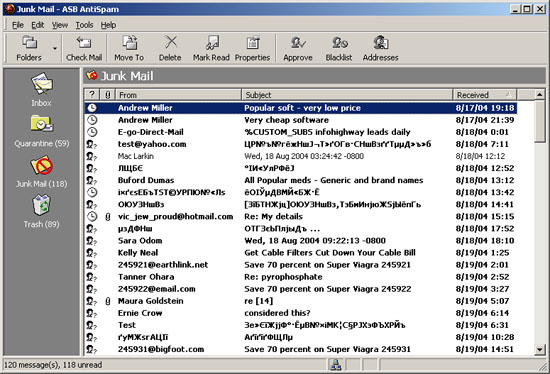Select message 'Very cheap software'
The height and width of the screenshot is (374, 550).
coord(301,120)
